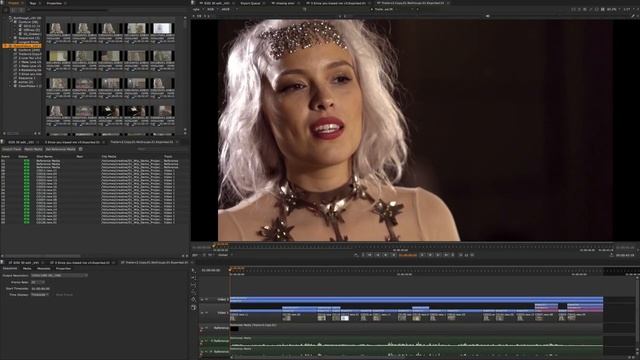Sort by the Track column header
Screen dimensions: 640x360
pos(168,156)
